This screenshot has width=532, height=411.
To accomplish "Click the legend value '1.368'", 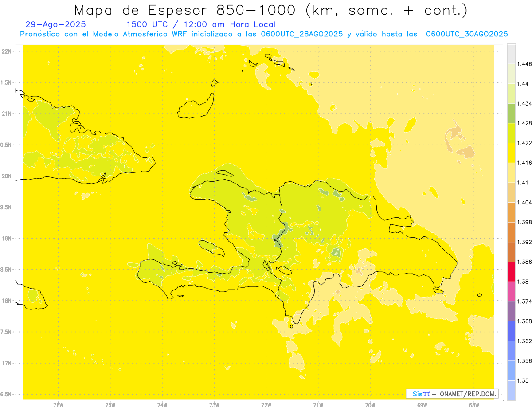I will tap(525, 321).
